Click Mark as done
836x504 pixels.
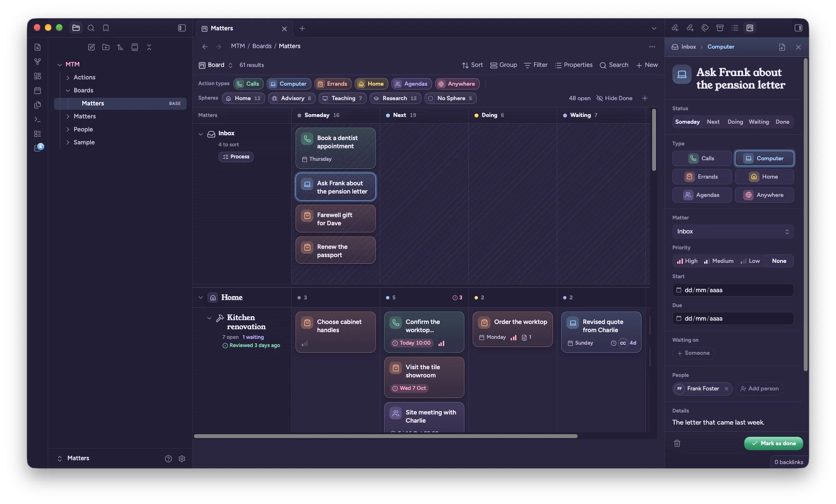coord(773,443)
